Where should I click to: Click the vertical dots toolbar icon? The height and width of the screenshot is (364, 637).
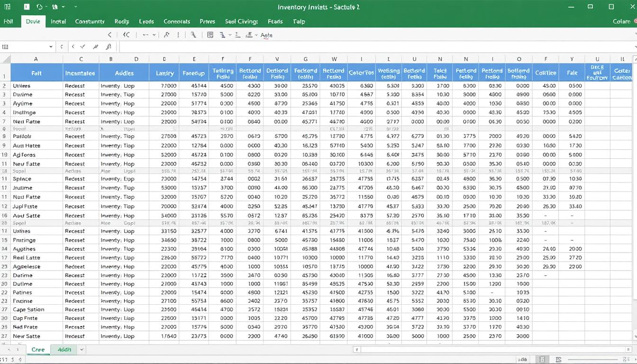(x=178, y=35)
